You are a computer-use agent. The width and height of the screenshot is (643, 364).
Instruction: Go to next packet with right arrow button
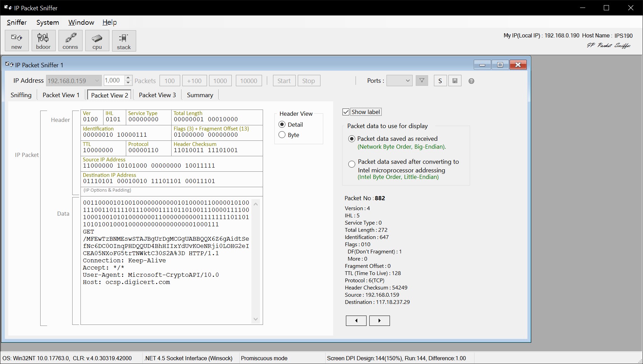379,320
